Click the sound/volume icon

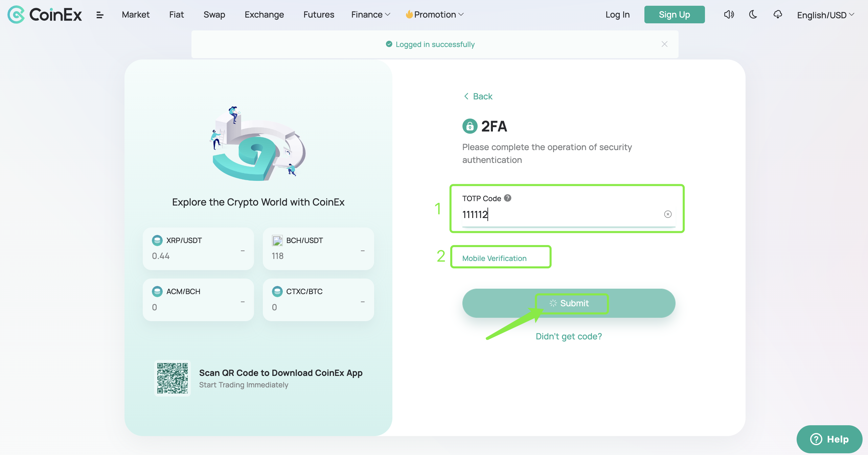pos(729,14)
